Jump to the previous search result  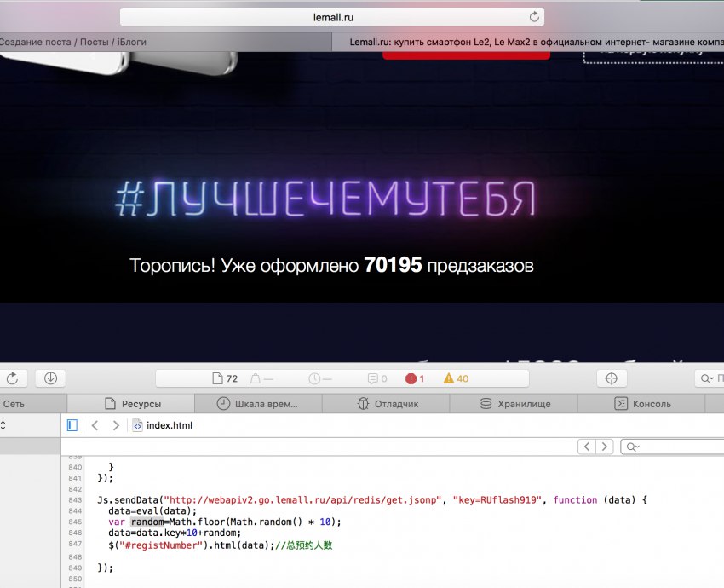tap(587, 447)
